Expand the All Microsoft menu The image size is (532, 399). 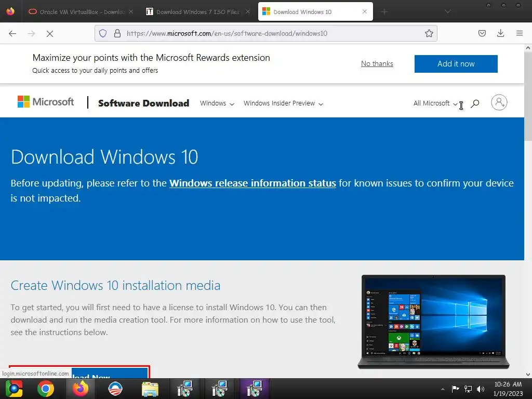point(435,103)
